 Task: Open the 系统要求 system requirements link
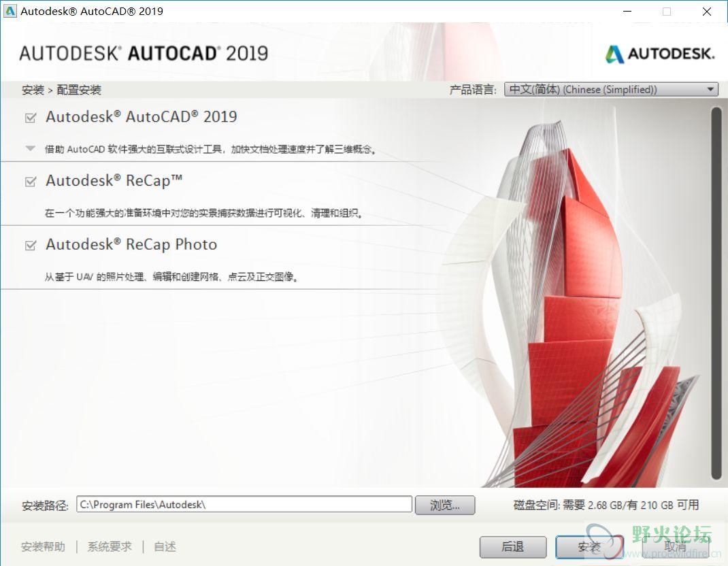[x=110, y=546]
